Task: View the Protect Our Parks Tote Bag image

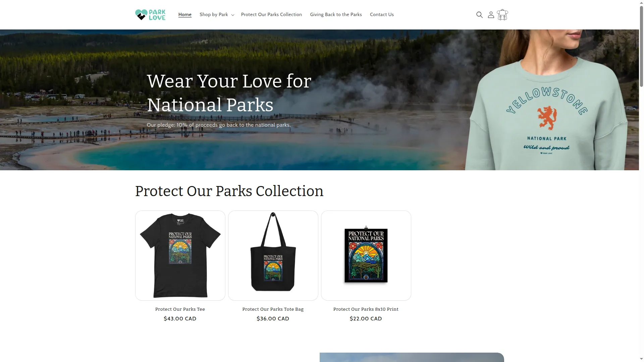Action: click(x=273, y=255)
